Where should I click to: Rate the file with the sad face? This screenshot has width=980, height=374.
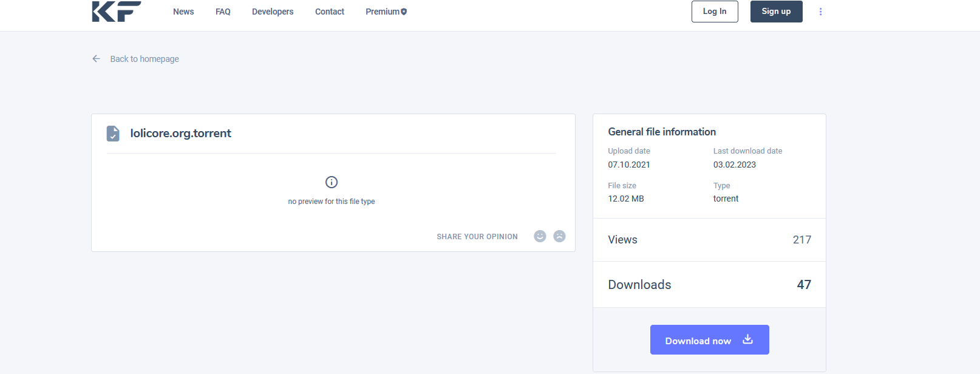pos(559,236)
